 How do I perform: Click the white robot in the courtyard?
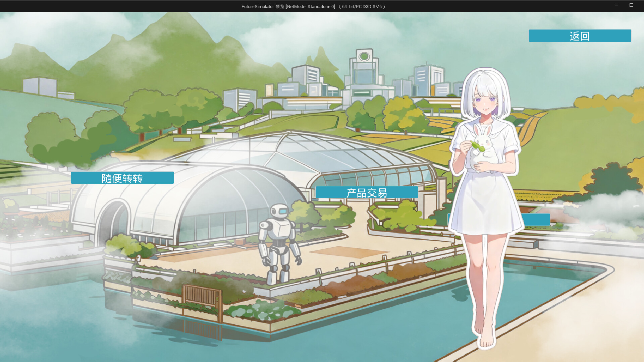[279, 244]
